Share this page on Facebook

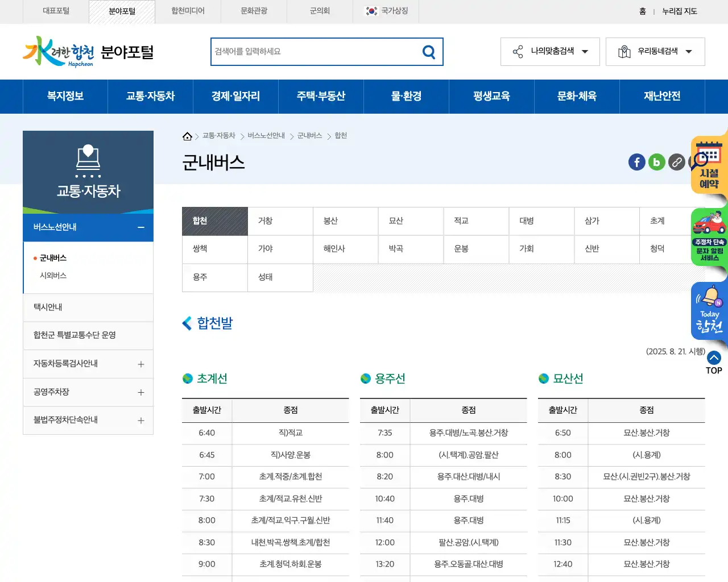(x=636, y=162)
